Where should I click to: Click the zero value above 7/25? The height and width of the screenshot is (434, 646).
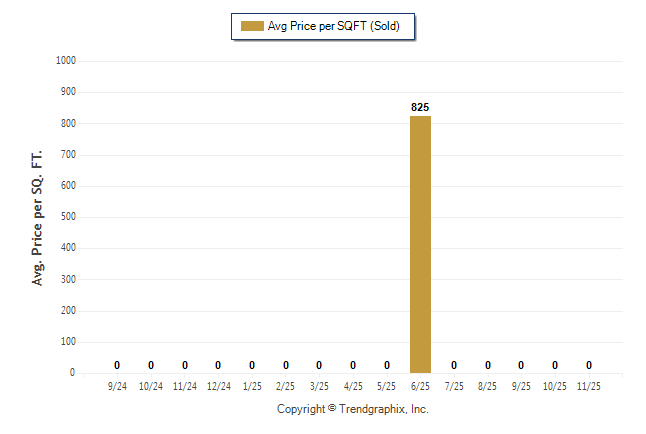click(x=454, y=365)
